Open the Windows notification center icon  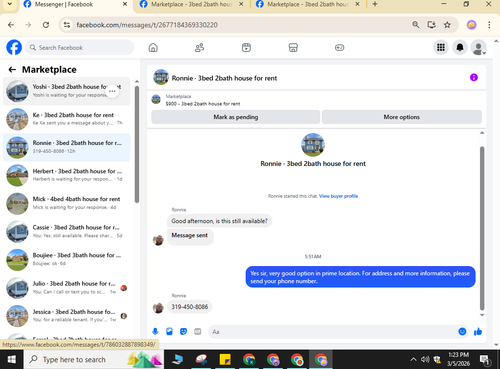click(x=484, y=360)
